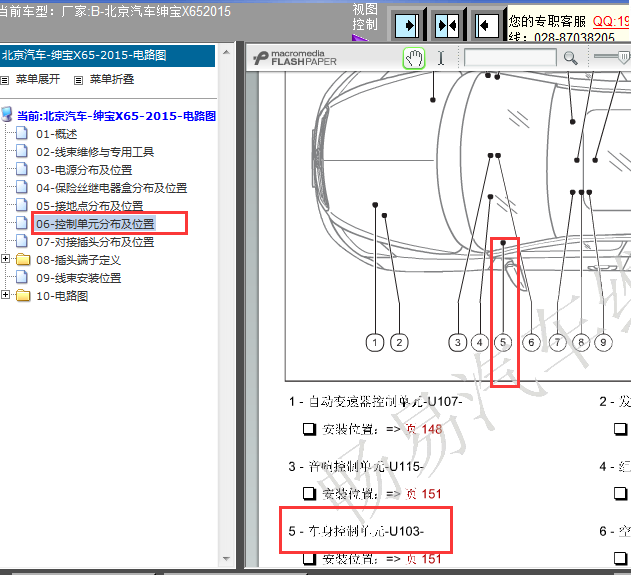Select the FlashPaper hand pan tool

414,58
